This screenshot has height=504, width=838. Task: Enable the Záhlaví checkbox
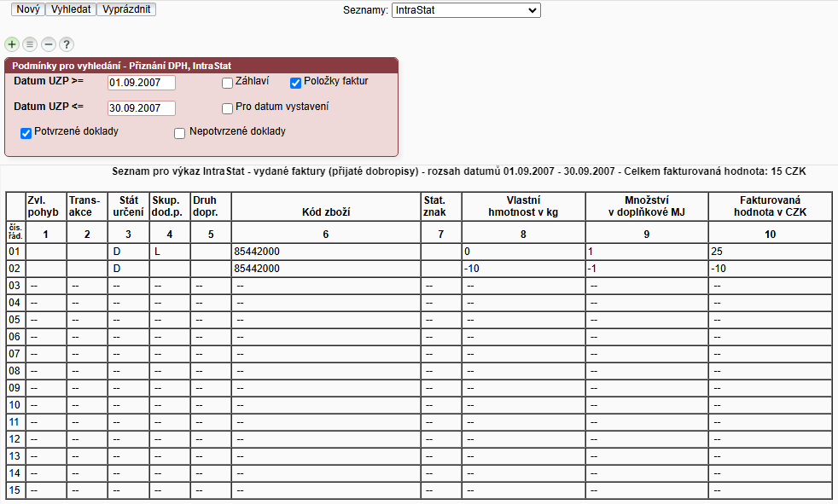pos(227,83)
